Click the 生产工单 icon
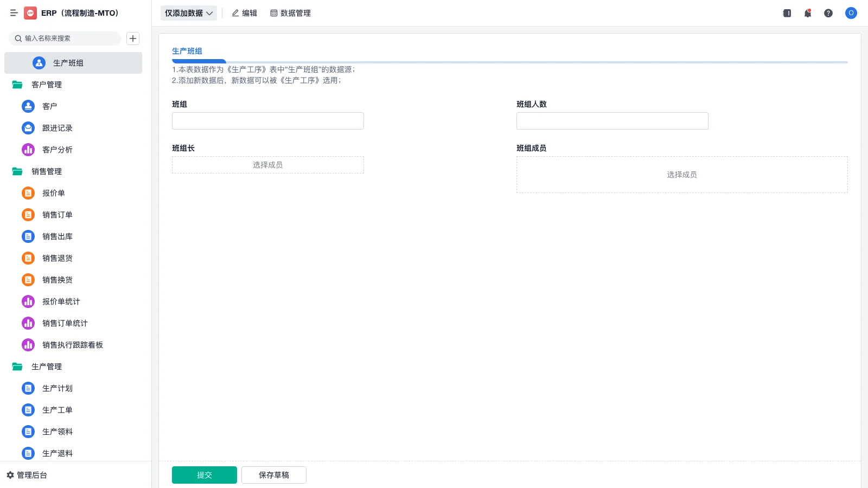The height and width of the screenshot is (488, 868). pos(28,410)
